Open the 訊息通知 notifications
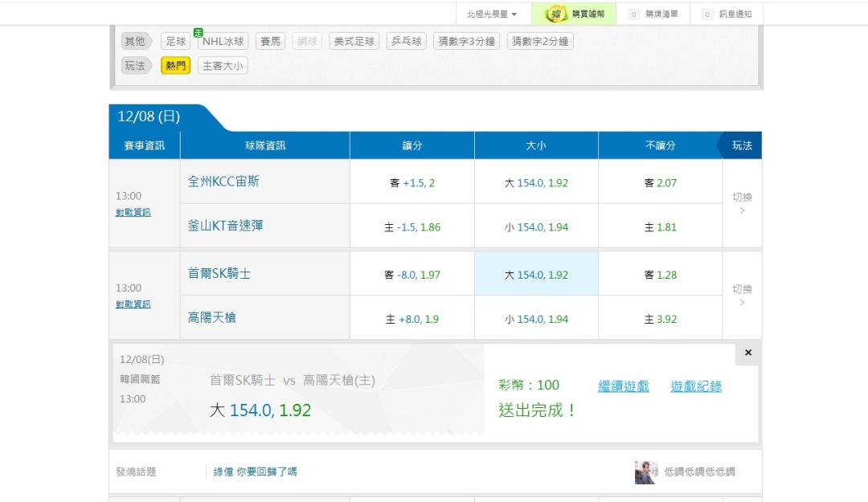Image resolution: width=868 pixels, height=502 pixels. tap(727, 14)
